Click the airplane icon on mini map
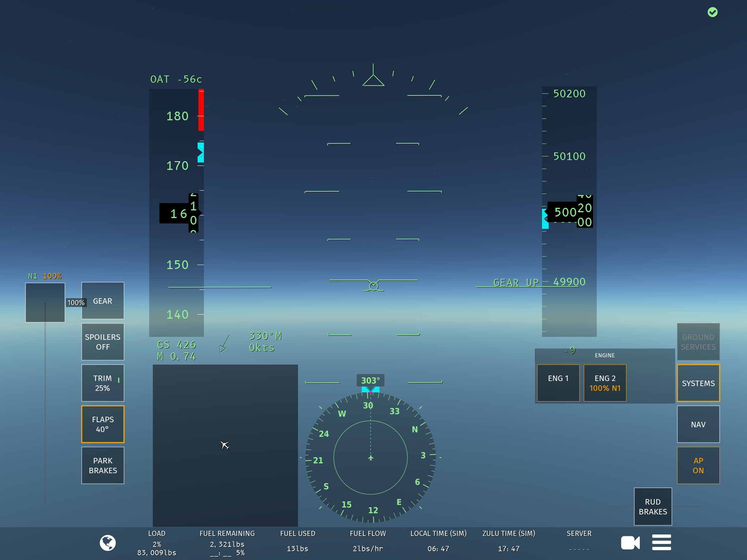The image size is (747, 560). point(225,445)
